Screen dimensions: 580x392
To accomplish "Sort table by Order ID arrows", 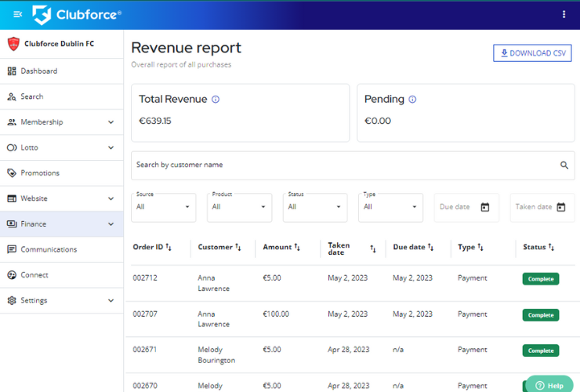I will 169,248.
